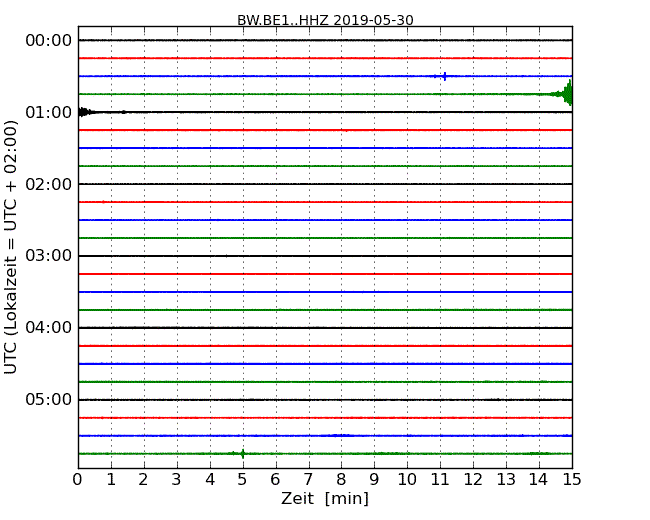Click the plot title BW.BE1..HHZ 2019-05-30

click(325, 20)
